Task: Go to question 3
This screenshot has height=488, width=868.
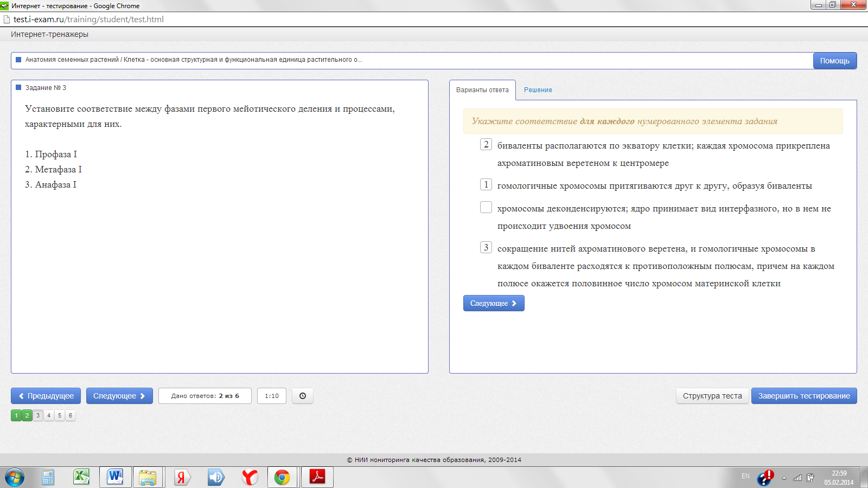Action: point(38,415)
